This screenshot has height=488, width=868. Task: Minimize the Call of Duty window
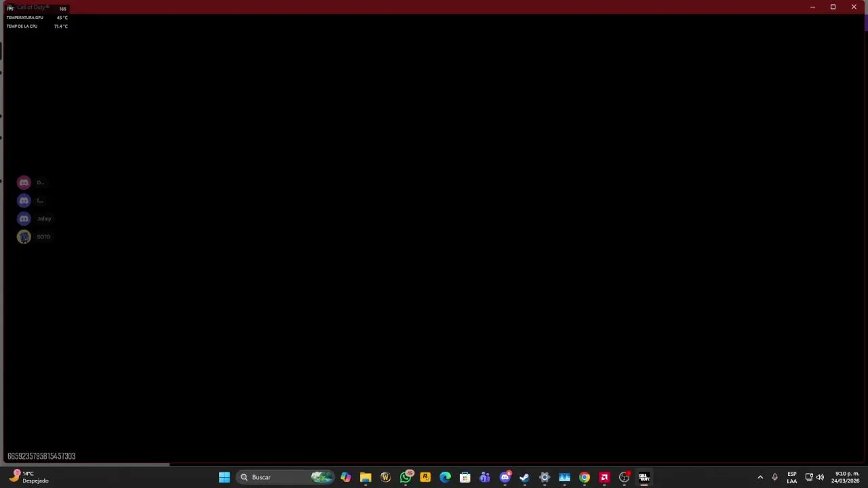(812, 7)
